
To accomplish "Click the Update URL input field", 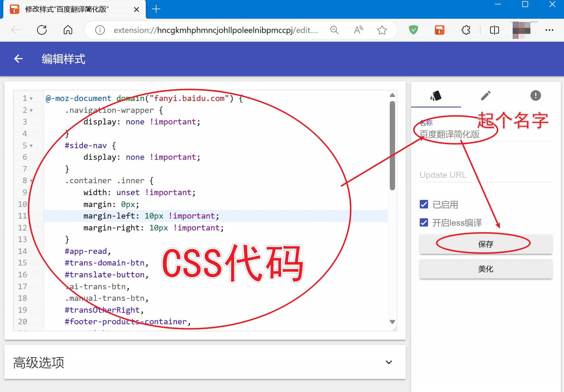I will (485, 175).
